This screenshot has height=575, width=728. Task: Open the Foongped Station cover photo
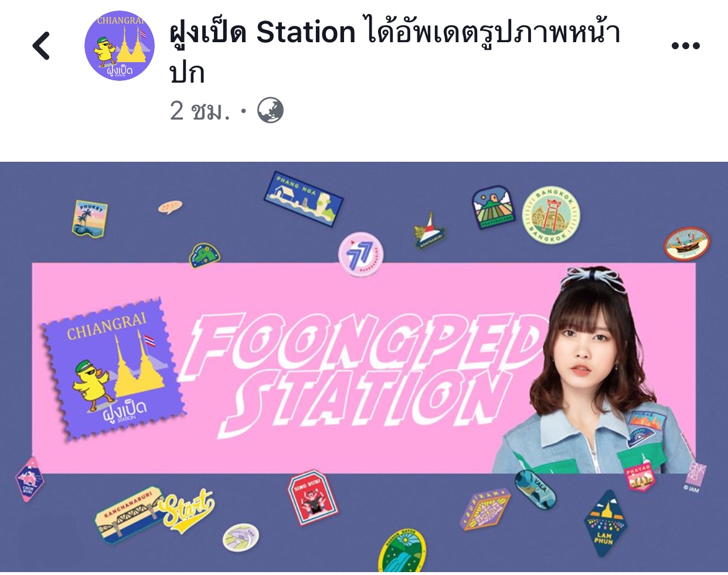pyautogui.click(x=364, y=366)
